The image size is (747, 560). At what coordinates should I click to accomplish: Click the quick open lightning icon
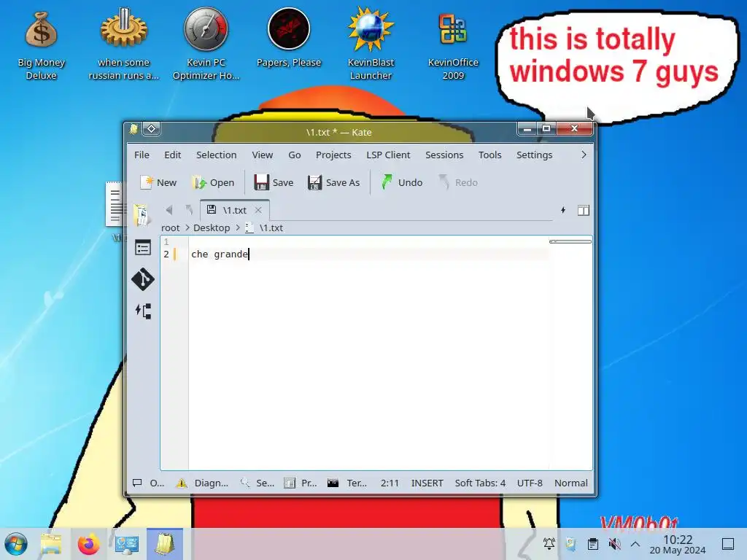(x=563, y=210)
